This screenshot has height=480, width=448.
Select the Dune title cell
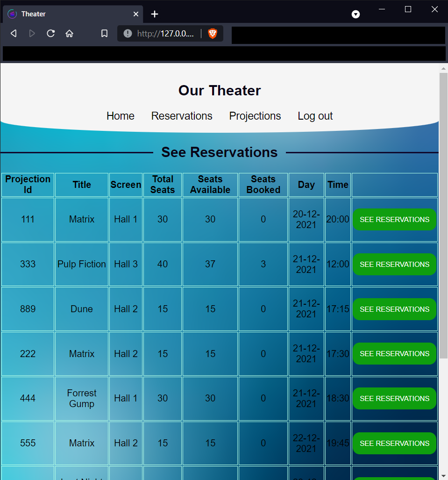pyautogui.click(x=82, y=309)
